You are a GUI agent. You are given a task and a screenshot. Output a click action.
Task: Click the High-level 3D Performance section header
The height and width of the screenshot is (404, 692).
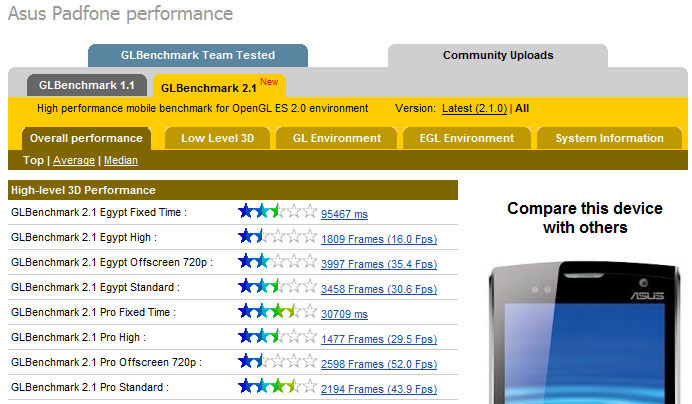(233, 190)
